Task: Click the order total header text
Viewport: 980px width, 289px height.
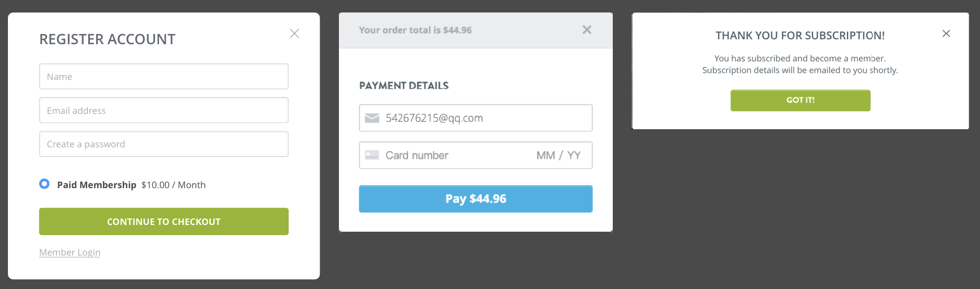Action: [415, 30]
